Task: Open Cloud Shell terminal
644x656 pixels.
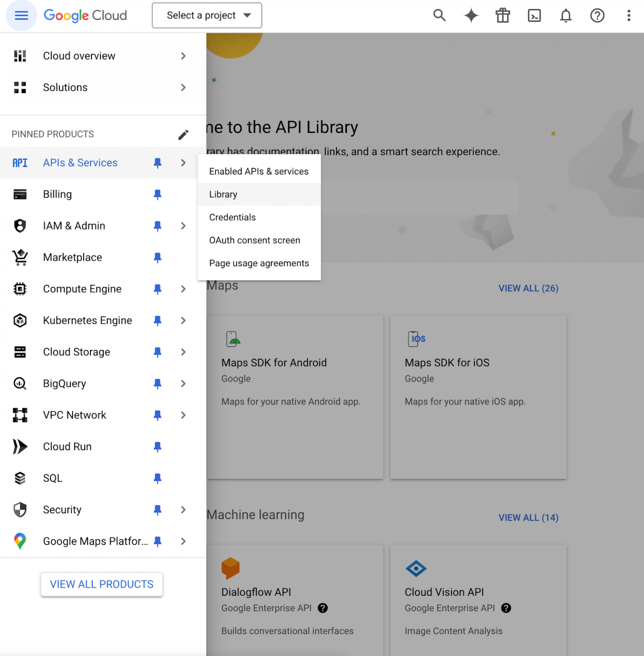Action: tap(534, 15)
